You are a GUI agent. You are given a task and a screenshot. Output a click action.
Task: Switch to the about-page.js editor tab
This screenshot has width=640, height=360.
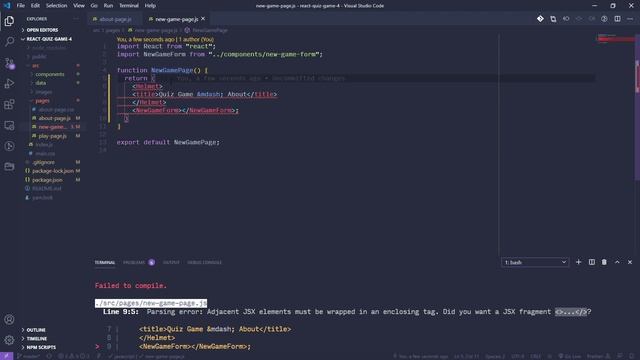(x=114, y=19)
